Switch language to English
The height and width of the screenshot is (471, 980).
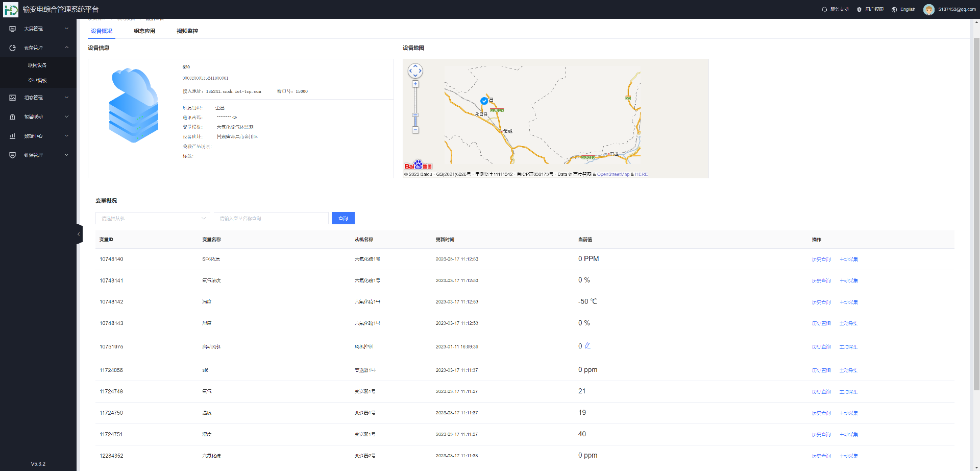[903, 9]
